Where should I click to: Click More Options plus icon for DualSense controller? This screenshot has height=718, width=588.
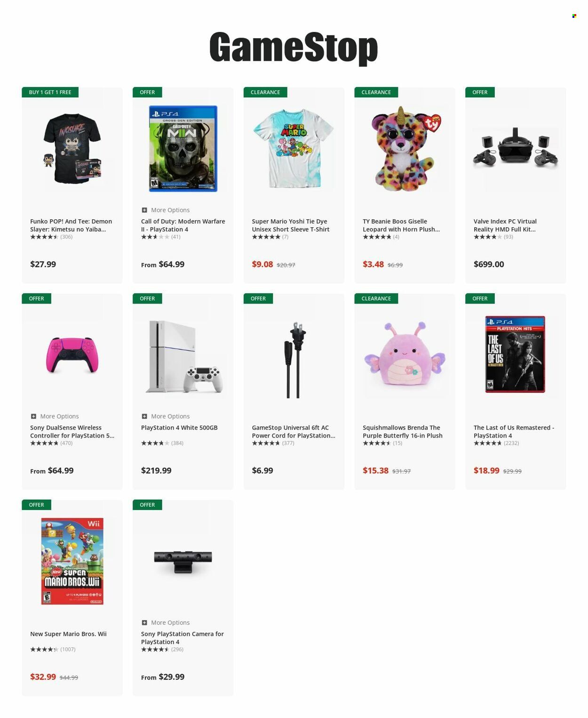[x=33, y=416]
